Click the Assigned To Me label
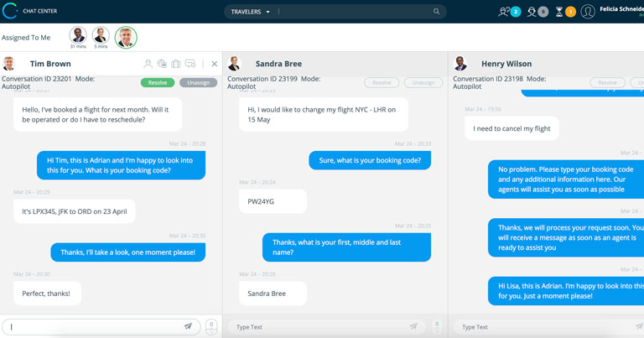This screenshot has height=338, width=644. coord(26,38)
